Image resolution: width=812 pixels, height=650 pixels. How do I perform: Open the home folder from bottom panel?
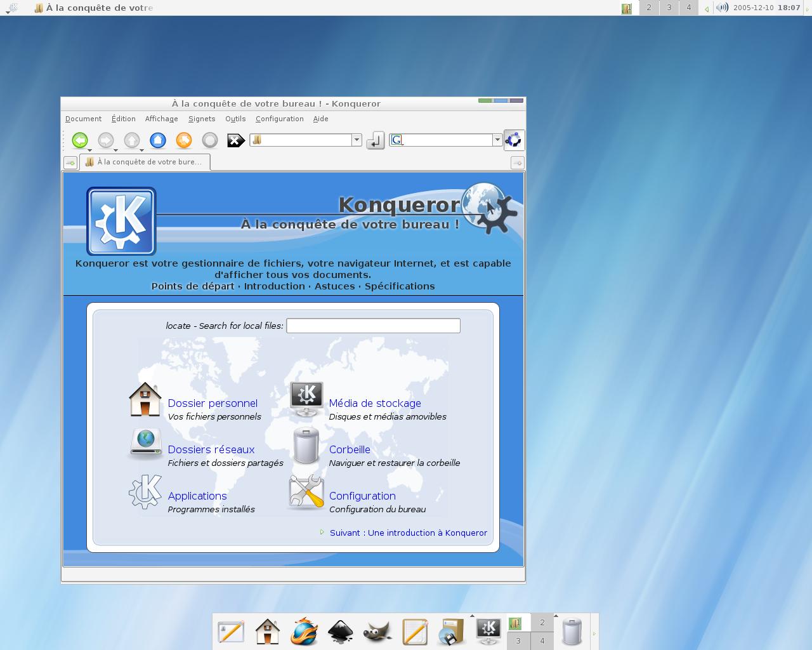click(268, 632)
